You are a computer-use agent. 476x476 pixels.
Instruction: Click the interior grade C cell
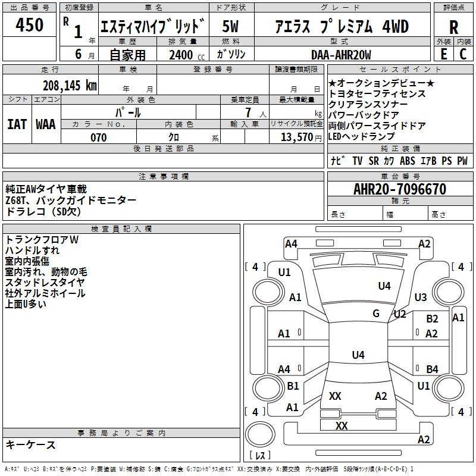[x=463, y=53]
